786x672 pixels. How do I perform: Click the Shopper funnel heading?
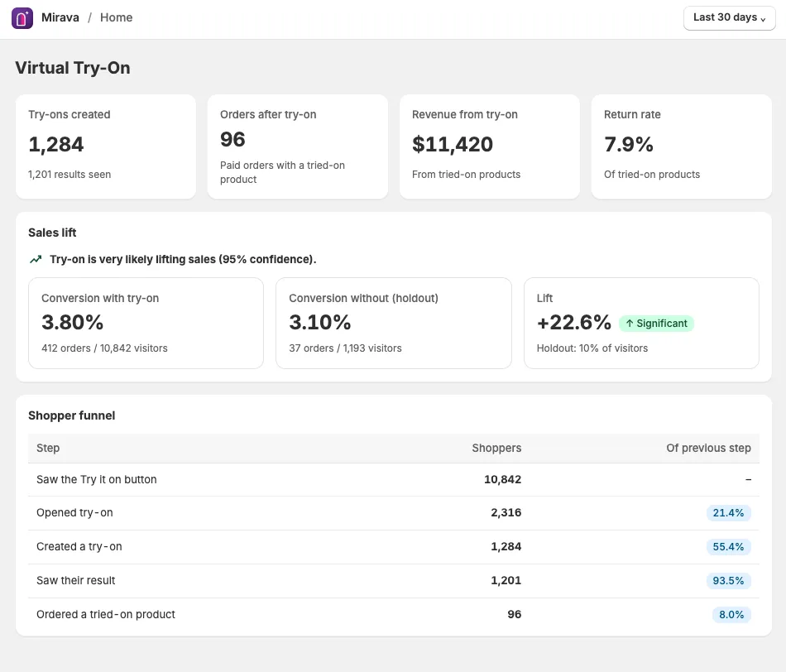pyautogui.click(x=72, y=415)
